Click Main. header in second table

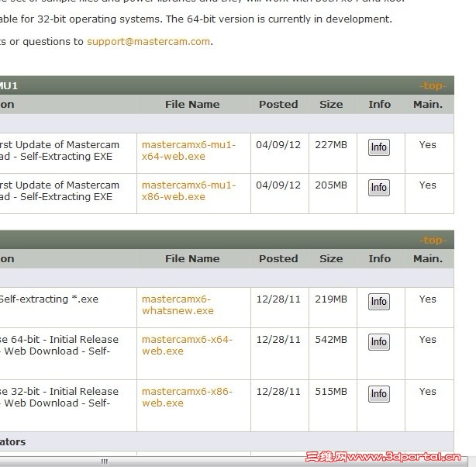point(428,258)
